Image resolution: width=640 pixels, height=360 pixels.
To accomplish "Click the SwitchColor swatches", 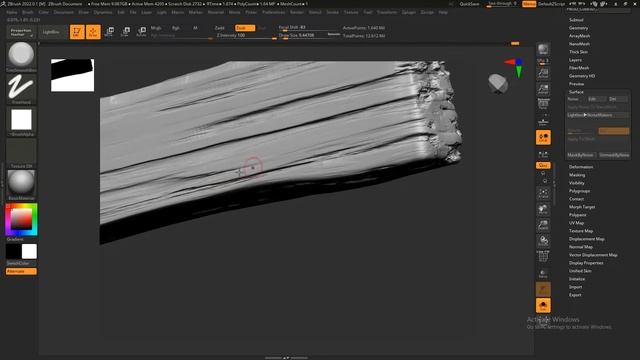I will (x=21, y=251).
